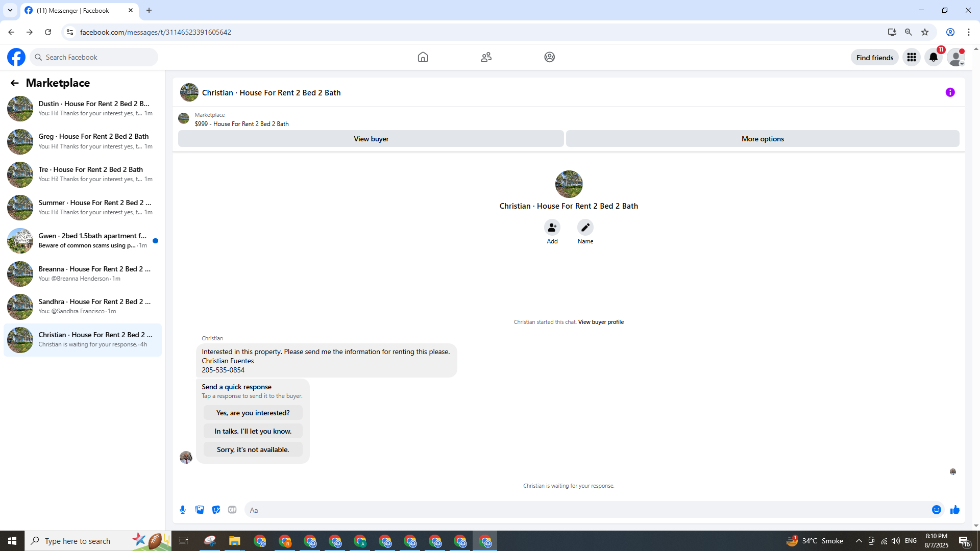Image resolution: width=980 pixels, height=551 pixels.
Task: Open the tab search dropdown arrow
Action: (x=10, y=10)
